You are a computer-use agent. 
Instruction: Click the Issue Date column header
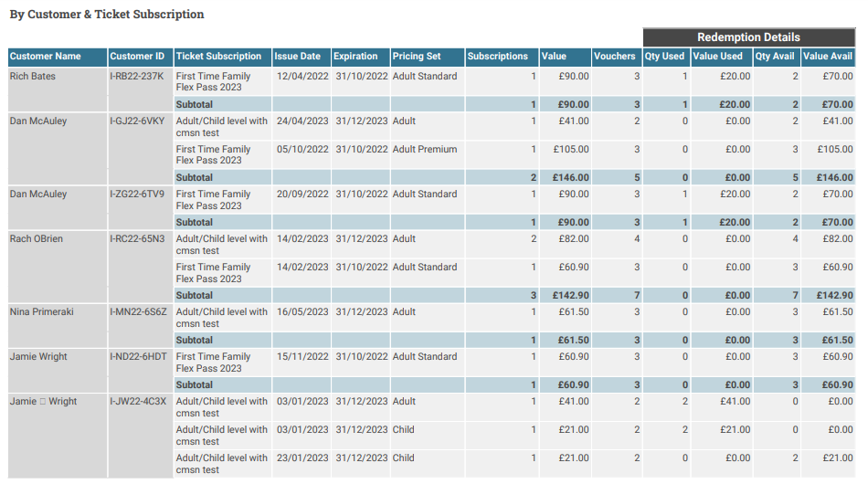pos(302,57)
